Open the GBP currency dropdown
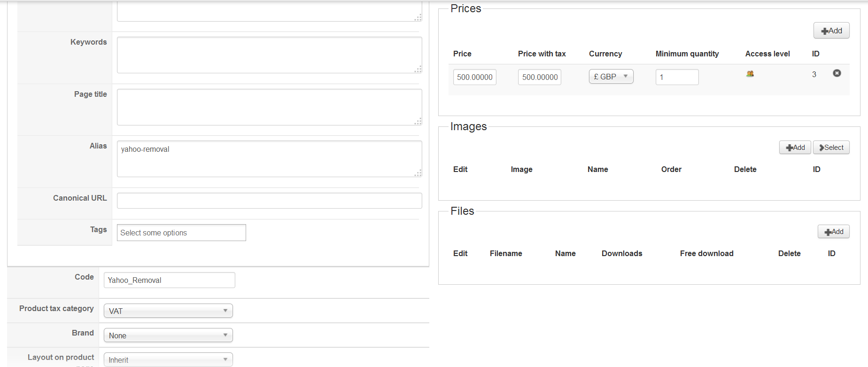The height and width of the screenshot is (367, 868). (611, 77)
